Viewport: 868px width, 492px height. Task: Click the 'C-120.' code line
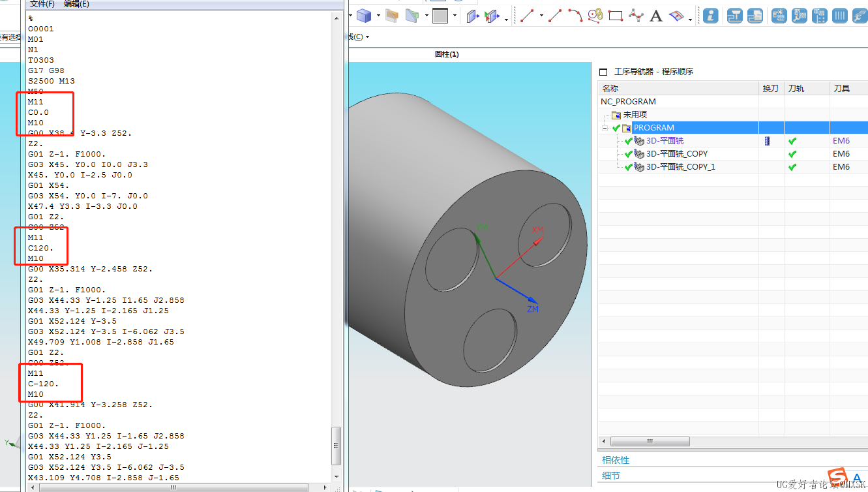click(x=44, y=384)
